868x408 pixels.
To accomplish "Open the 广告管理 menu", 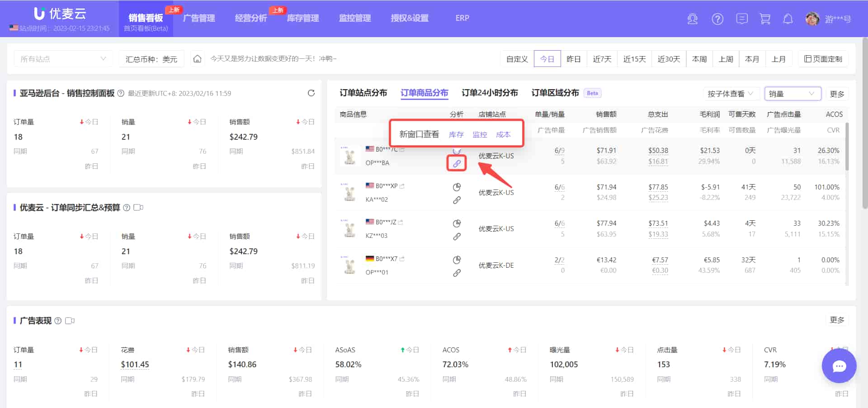I will [x=199, y=18].
